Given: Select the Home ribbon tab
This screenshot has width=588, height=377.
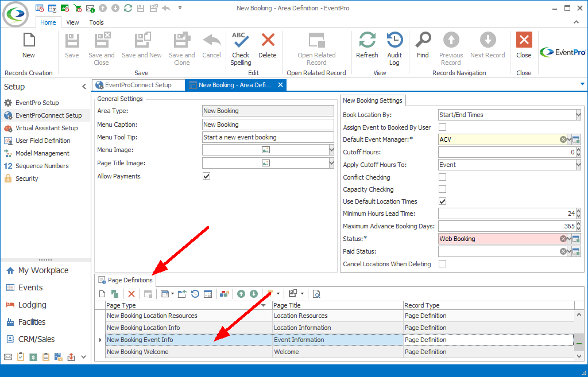Looking at the screenshot, I should click(x=48, y=22).
